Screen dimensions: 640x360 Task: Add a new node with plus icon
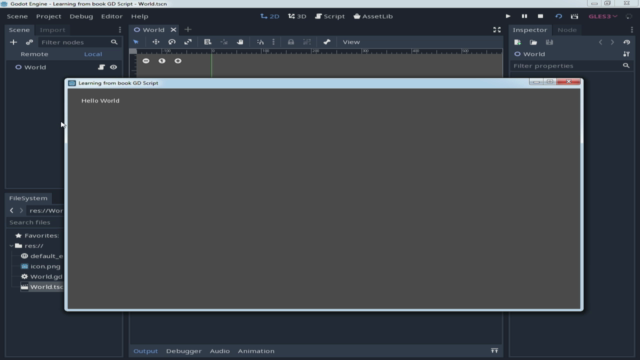[x=13, y=42]
